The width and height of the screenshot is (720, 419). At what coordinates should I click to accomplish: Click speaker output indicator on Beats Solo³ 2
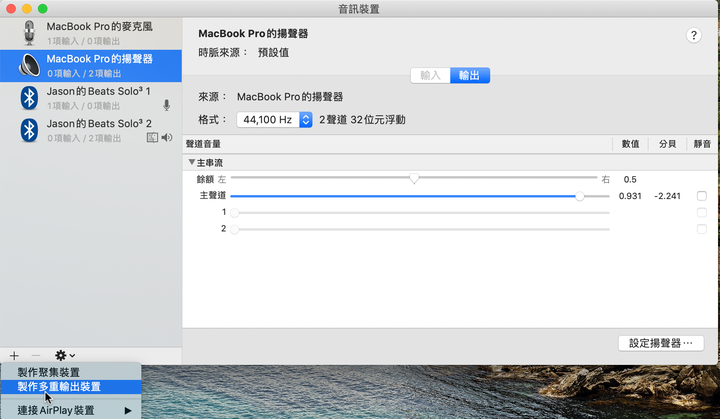pos(167,137)
